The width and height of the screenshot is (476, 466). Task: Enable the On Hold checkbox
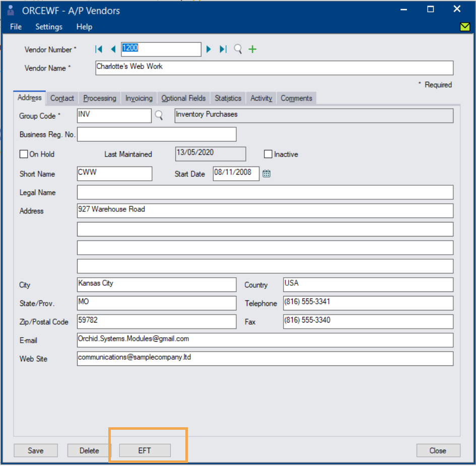(24, 154)
